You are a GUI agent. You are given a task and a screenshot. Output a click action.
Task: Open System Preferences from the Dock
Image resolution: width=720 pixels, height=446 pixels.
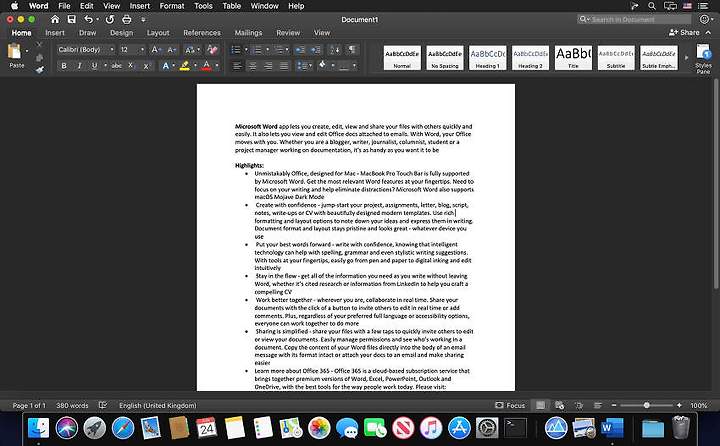(x=487, y=428)
